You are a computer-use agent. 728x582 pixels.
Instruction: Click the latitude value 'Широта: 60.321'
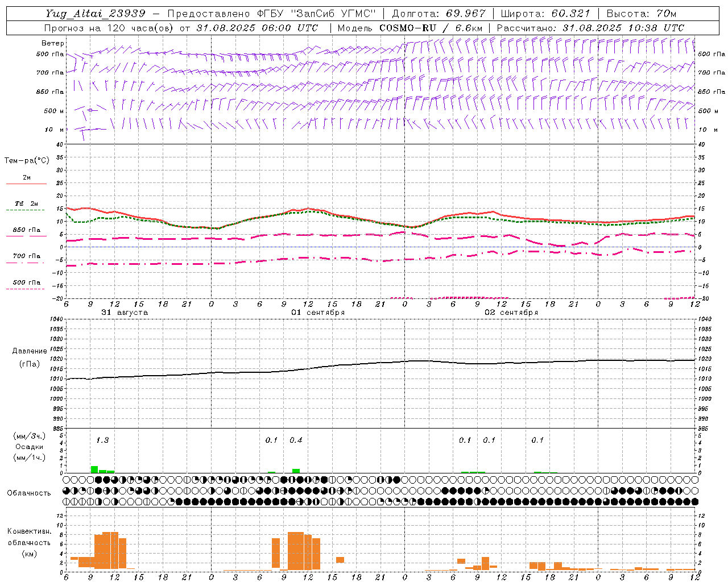tap(545, 14)
